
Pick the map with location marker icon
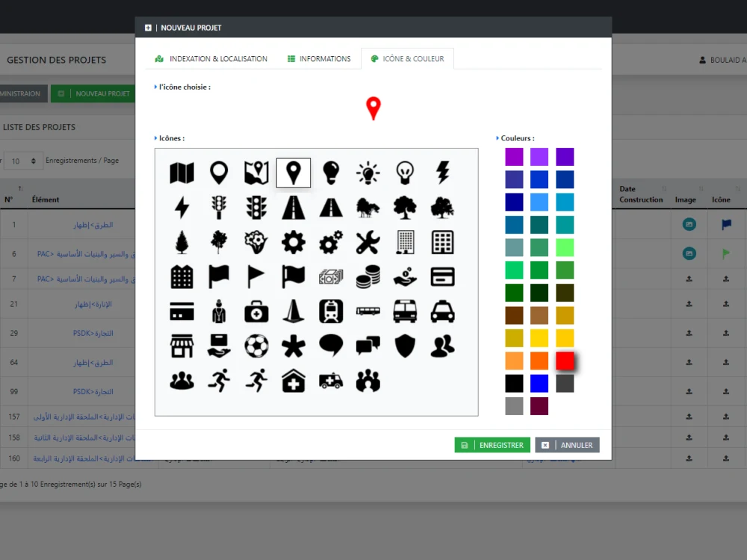click(x=256, y=173)
